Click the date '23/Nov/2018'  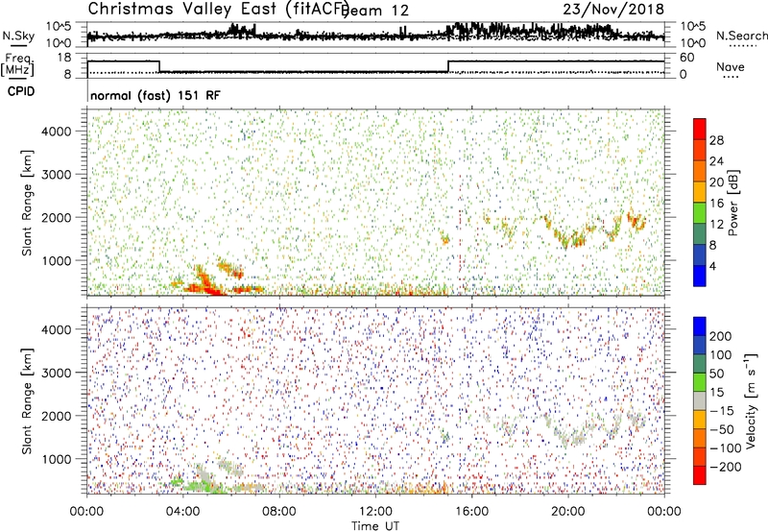613,10
